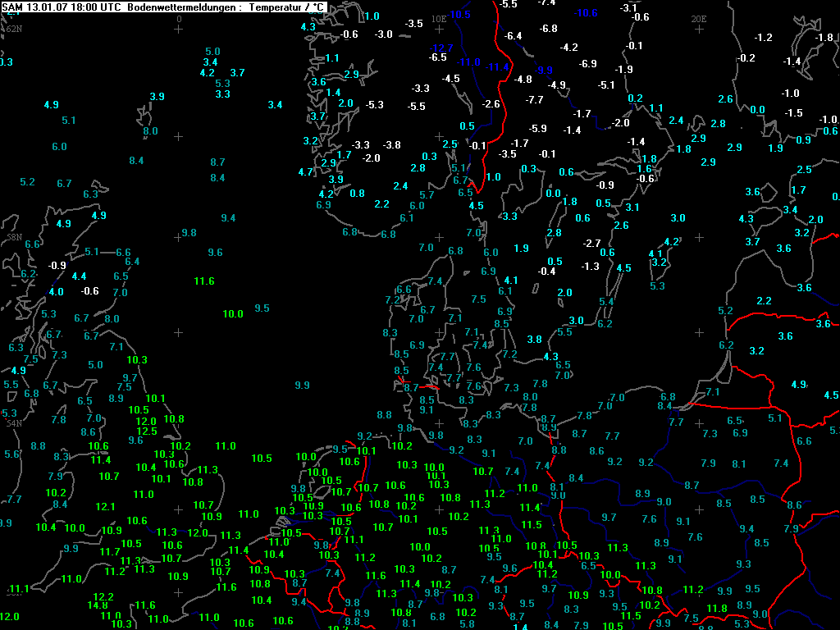Select the 14.8 temperature reading

(x=99, y=606)
